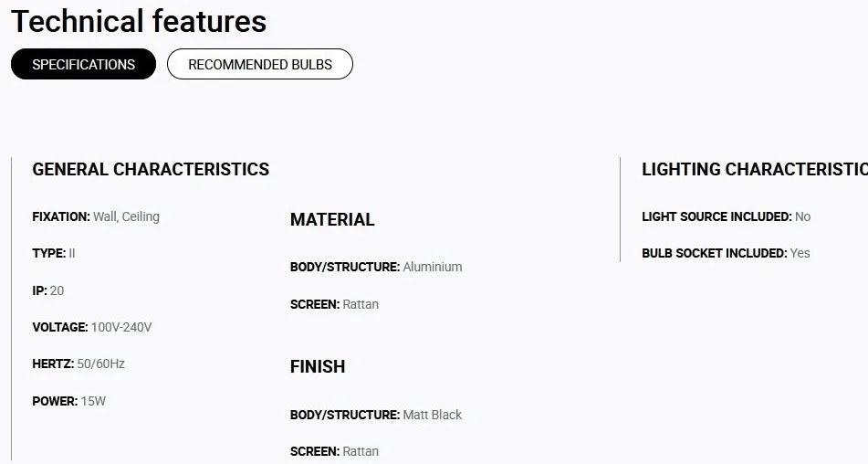This screenshot has height=464, width=868.
Task: Click the Aluminium material value
Action: point(433,267)
